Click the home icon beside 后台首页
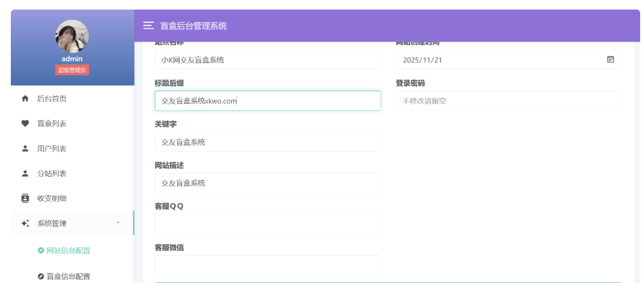This screenshot has width=644, height=283. (25, 99)
